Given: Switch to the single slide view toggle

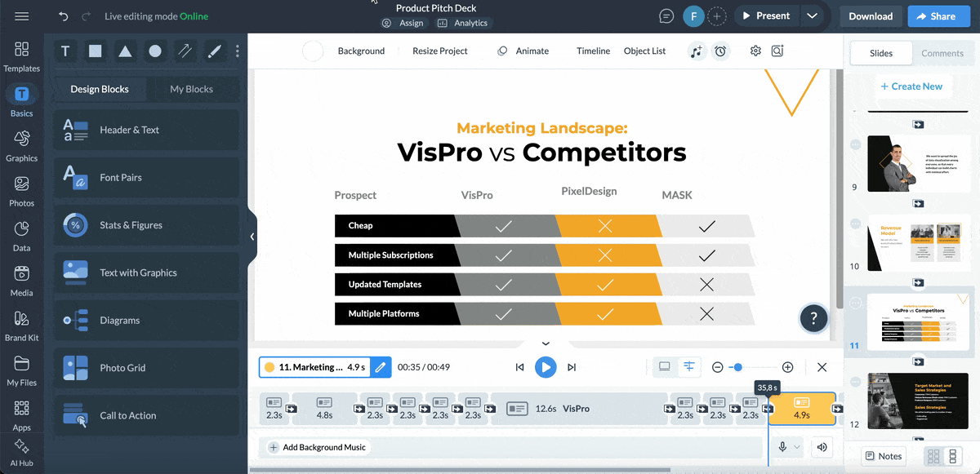Looking at the screenshot, I should [665, 367].
